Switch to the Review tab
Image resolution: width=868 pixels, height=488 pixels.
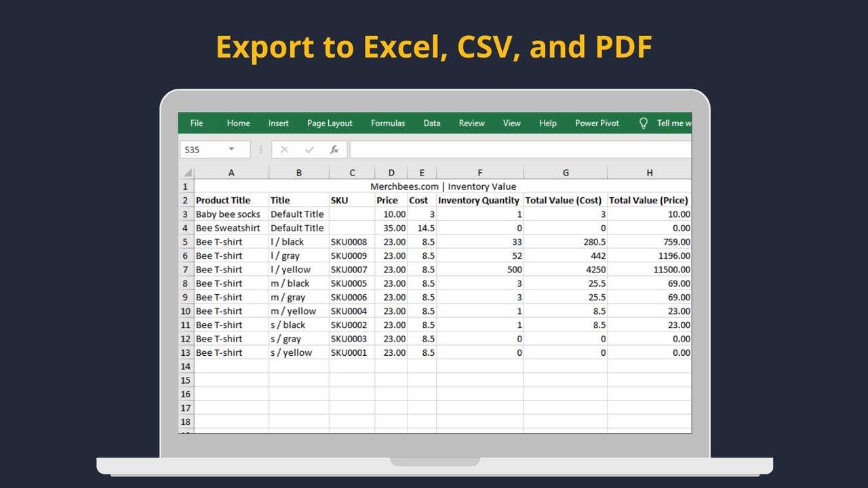point(471,123)
